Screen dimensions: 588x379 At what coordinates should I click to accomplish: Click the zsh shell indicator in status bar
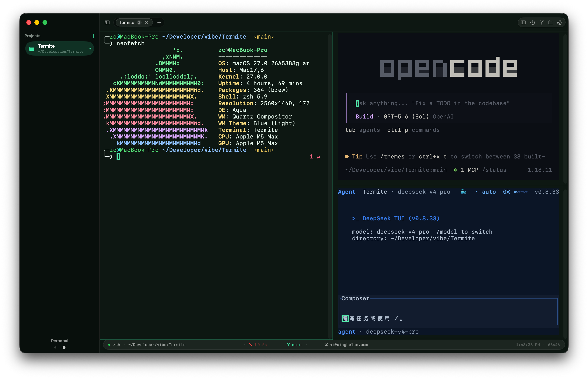(x=117, y=344)
